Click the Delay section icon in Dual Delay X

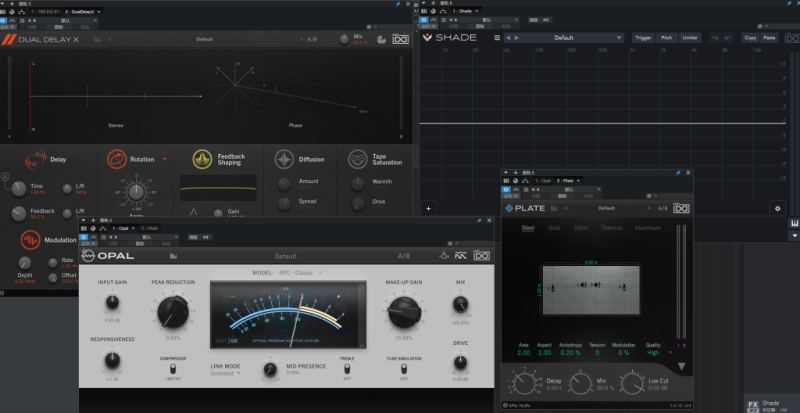click(34, 159)
